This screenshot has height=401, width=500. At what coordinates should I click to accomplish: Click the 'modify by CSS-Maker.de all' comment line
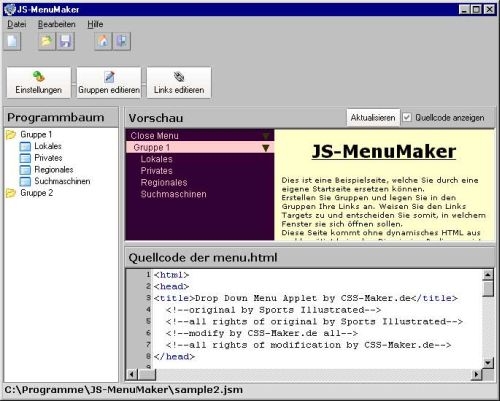coord(262,333)
